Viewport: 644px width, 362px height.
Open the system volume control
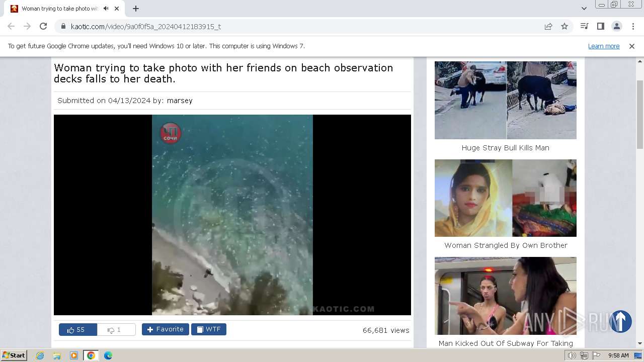tap(572, 355)
